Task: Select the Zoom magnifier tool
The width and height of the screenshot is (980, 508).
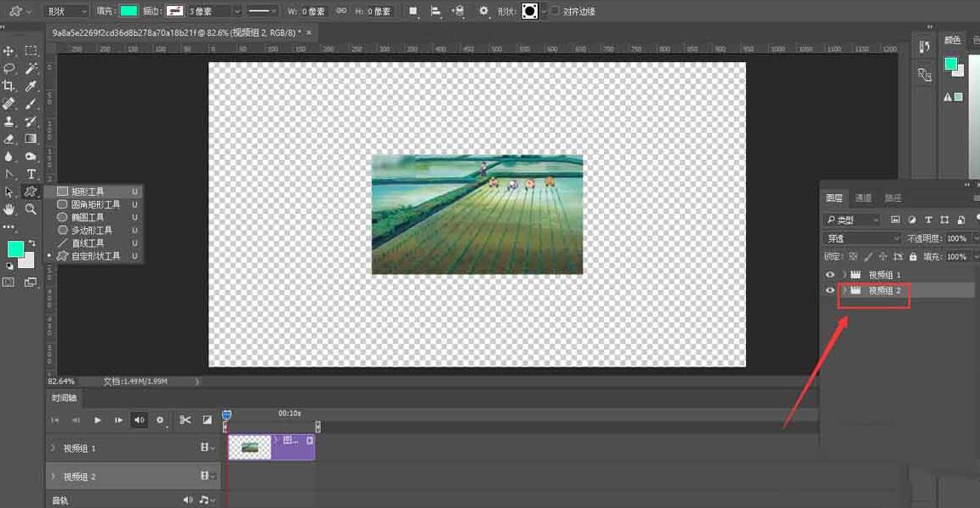Action: 31,208
